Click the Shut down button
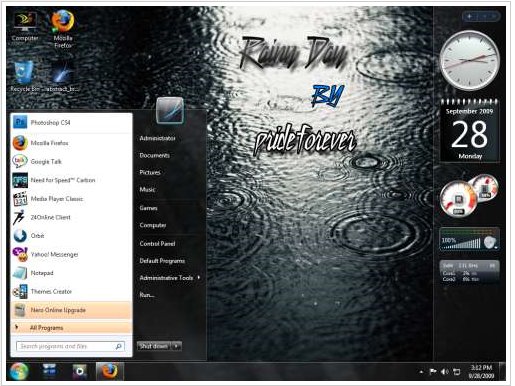This screenshot has width=515, height=386. click(x=154, y=346)
